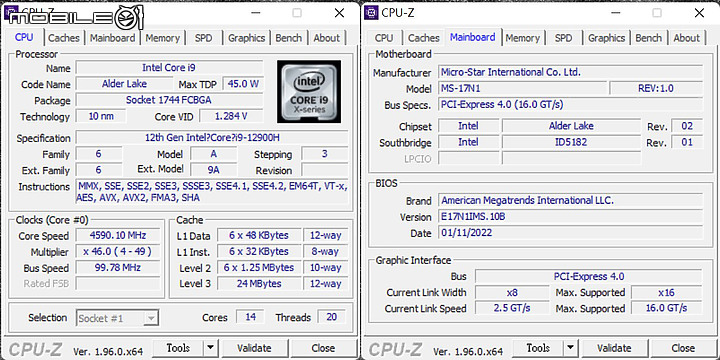The image size is (720, 360).
Task: Click the processor Name field Intel Core i9
Action: (x=169, y=68)
